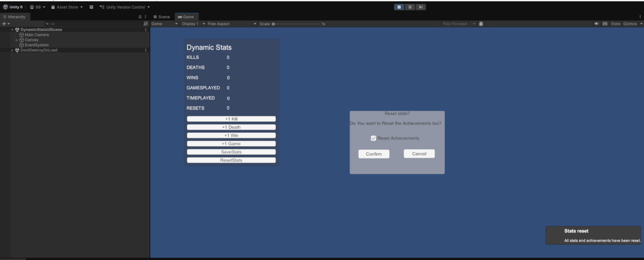Viewport: 644px width, 260px height.
Task: Select DontDestroyOnLoad in the Hierarchy
Action: coord(39,50)
